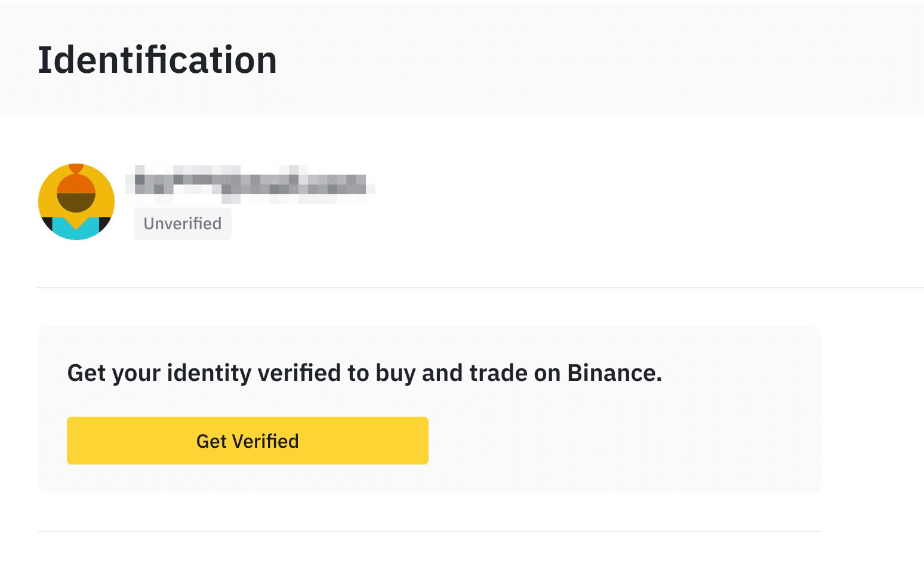Click the verification prompt text about trading on Binance
Screen dimensions: 924x563
pos(365,372)
